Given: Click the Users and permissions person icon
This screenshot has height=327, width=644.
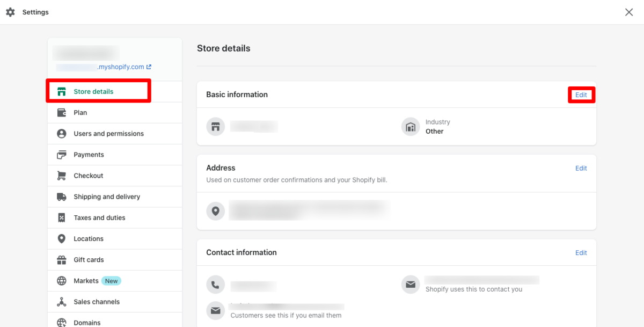Looking at the screenshot, I should click(62, 134).
